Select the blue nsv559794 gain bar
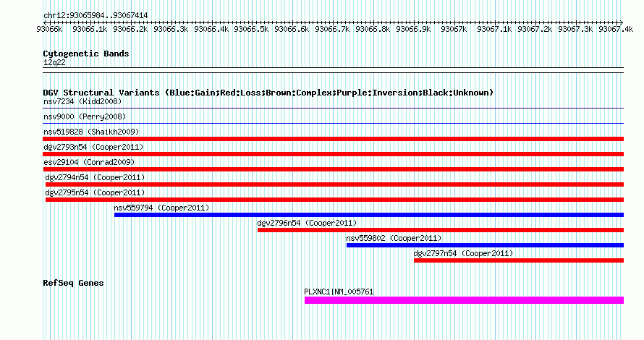 click(x=369, y=215)
